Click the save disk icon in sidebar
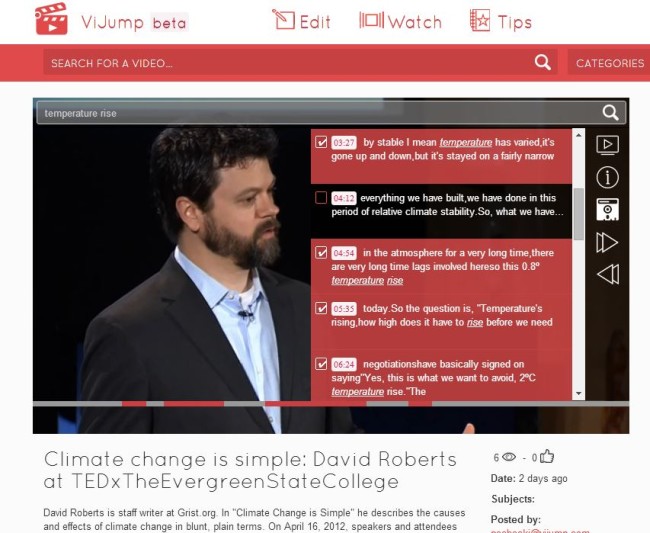This screenshot has width=650, height=533. (x=606, y=209)
